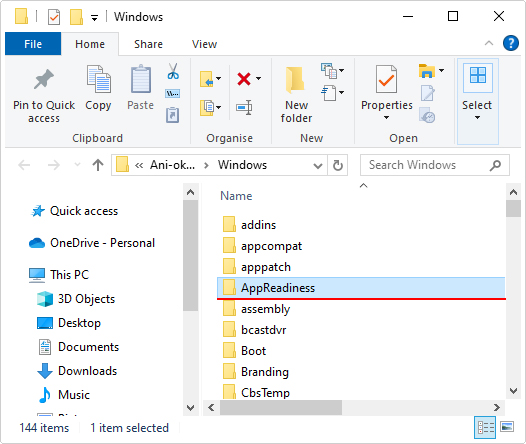Click quick access toolbar Properties icon

coord(54,16)
